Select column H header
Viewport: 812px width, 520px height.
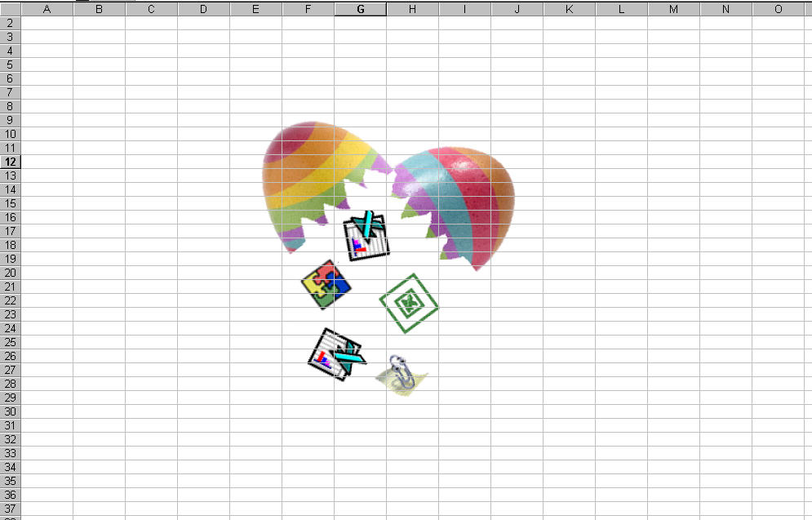coord(413,9)
